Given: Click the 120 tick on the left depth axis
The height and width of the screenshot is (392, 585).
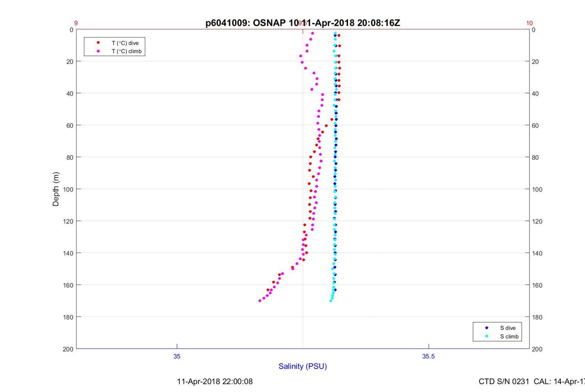Looking at the screenshot, I should [68, 221].
